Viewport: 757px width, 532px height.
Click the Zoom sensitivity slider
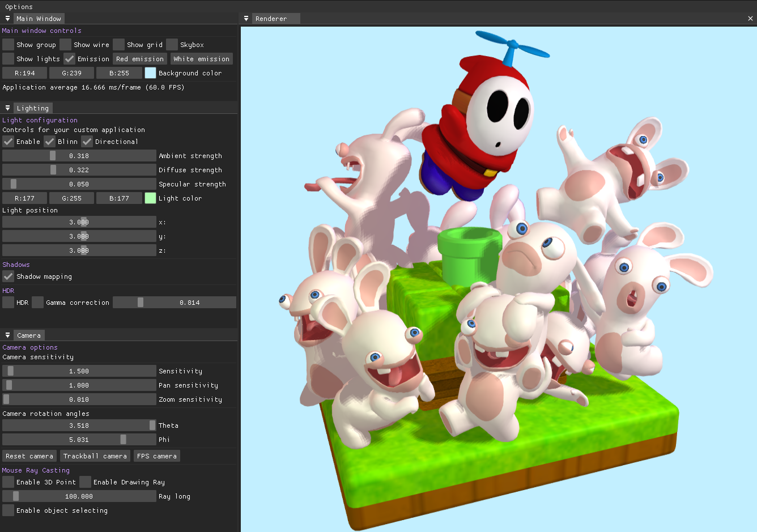[79, 399]
